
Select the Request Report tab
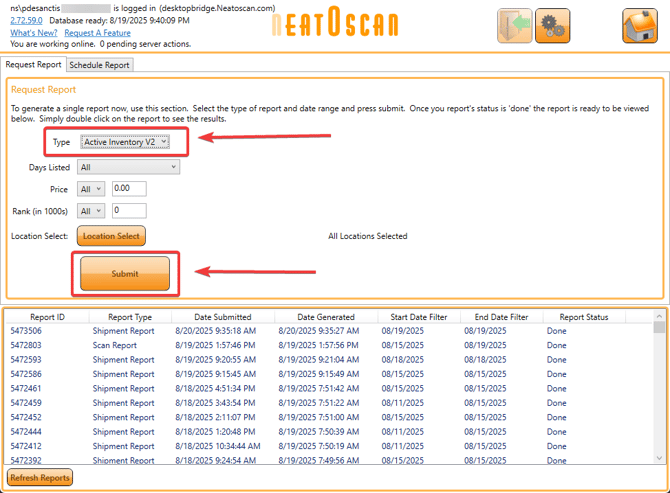(33, 65)
